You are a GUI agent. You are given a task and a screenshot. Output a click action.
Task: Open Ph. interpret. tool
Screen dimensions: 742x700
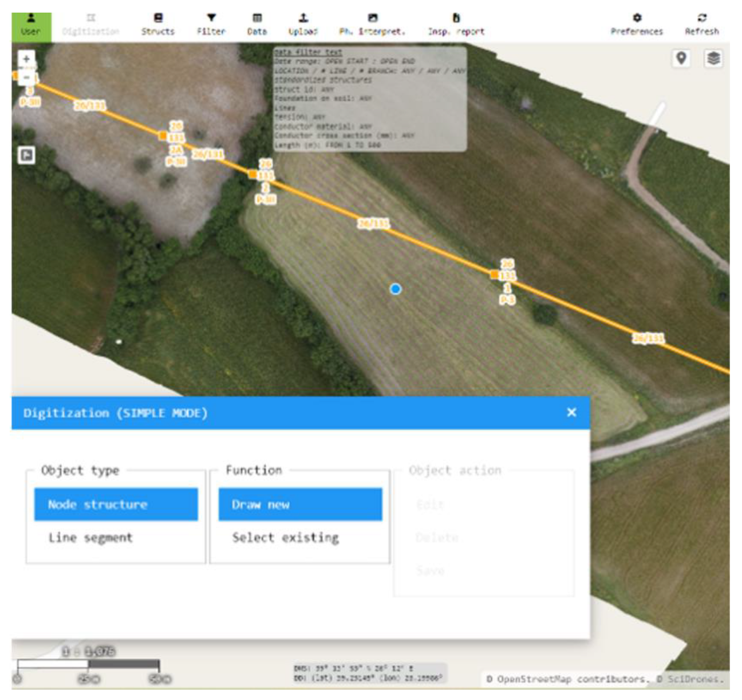pyautogui.click(x=372, y=26)
